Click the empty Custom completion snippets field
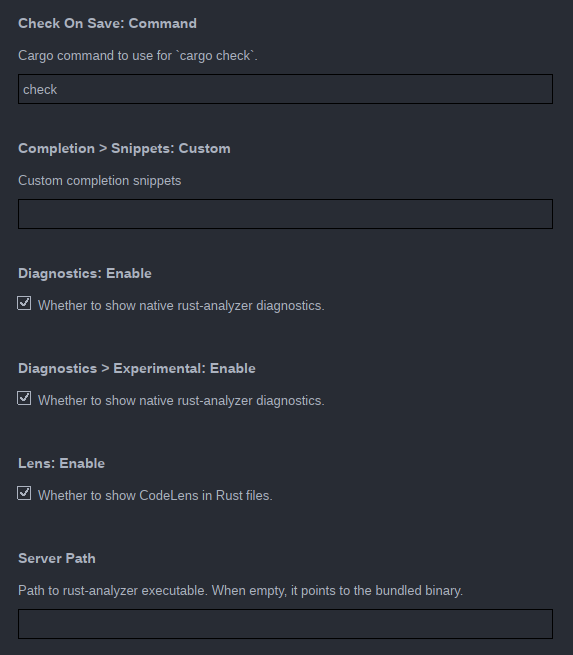The height and width of the screenshot is (655, 573). point(285,214)
